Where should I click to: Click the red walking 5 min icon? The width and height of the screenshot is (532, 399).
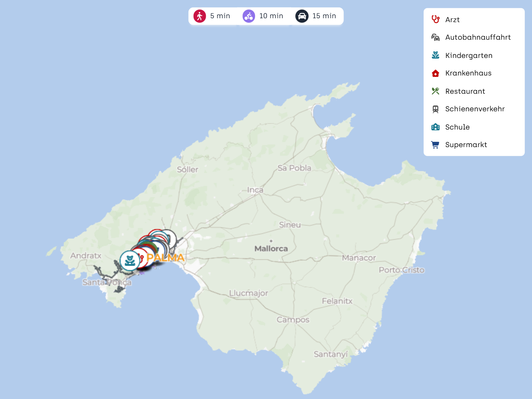coord(200,16)
